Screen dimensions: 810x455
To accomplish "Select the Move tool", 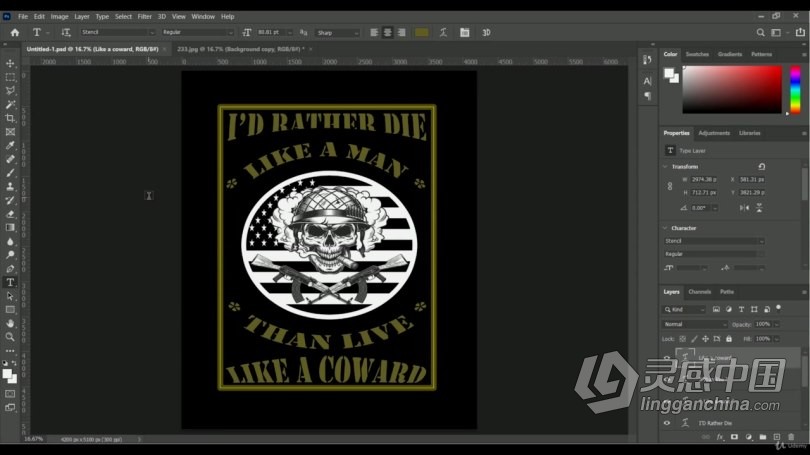I will click(x=10, y=64).
